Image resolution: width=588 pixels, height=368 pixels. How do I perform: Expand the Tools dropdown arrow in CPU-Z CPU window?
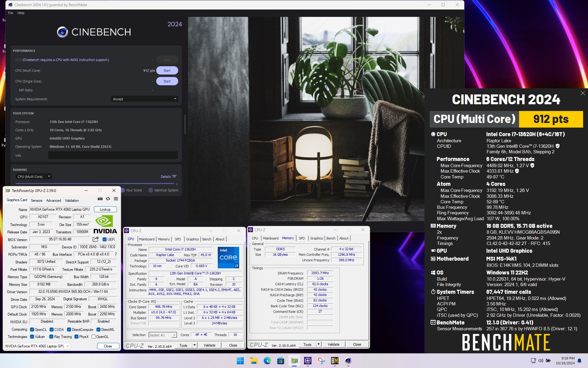194,345
